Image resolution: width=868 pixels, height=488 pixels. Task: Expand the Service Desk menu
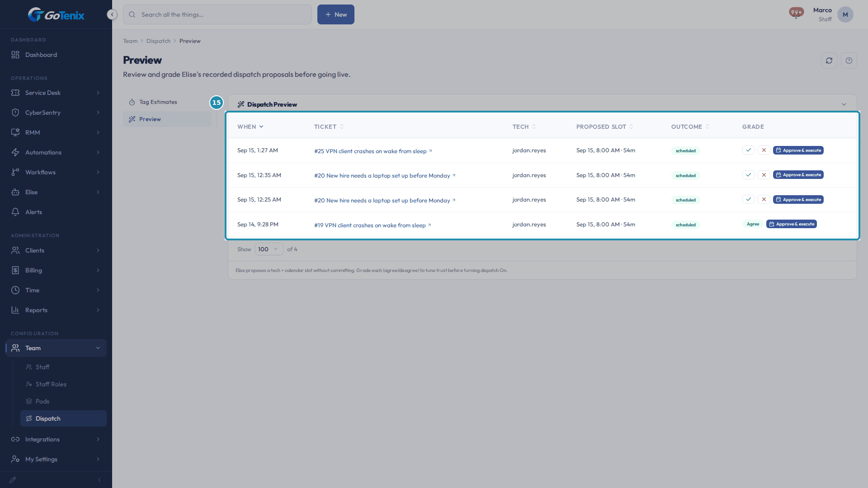click(x=56, y=93)
